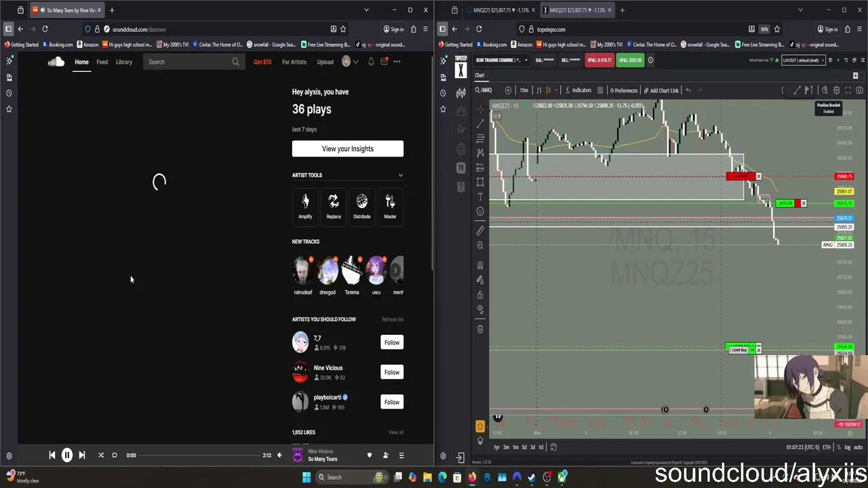
Task: Open the SoundCloud Library tab
Action: (123, 62)
